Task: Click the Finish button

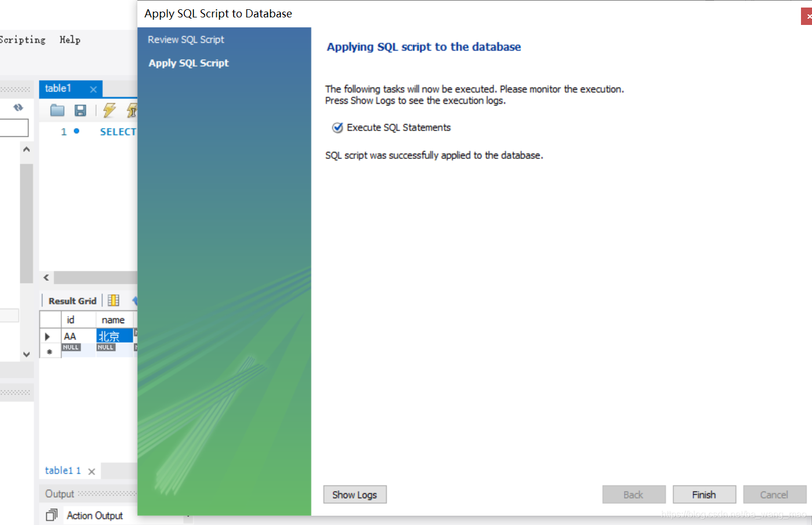Action: click(x=704, y=495)
